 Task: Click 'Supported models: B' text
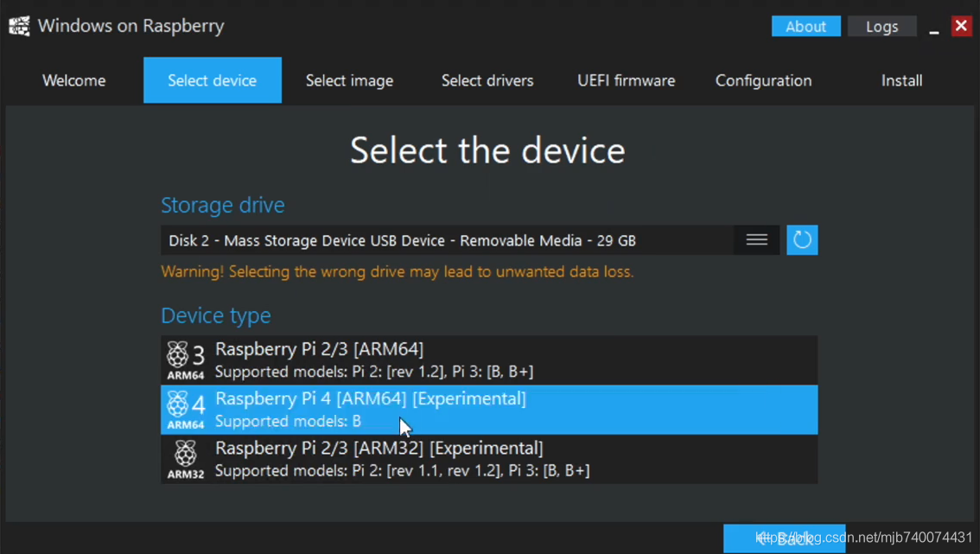click(x=288, y=422)
